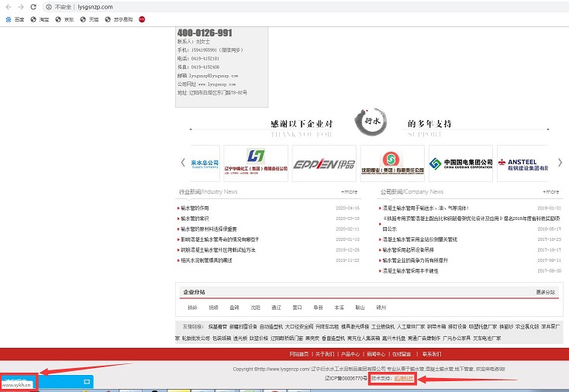Open the 苏宁易购 bookmark

(x=119, y=19)
